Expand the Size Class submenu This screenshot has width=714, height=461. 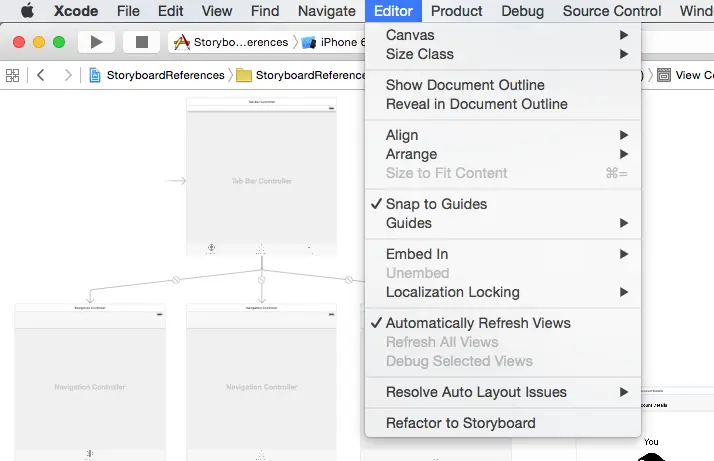(x=503, y=54)
